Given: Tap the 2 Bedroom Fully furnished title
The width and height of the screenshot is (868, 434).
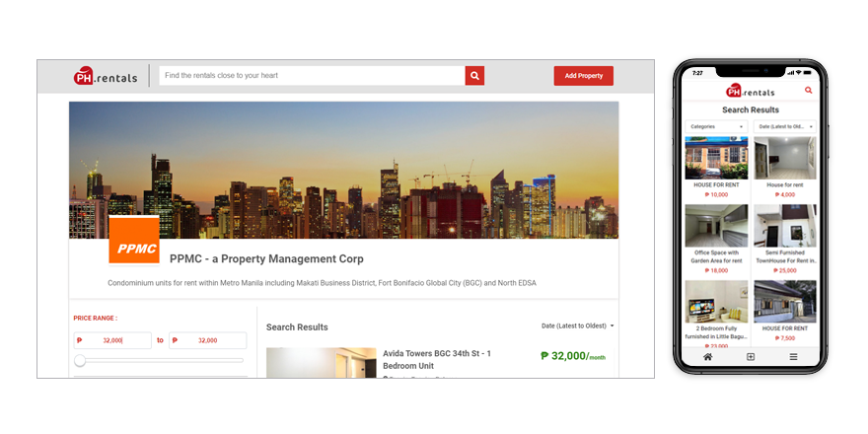Looking at the screenshot, I should click(x=716, y=332).
